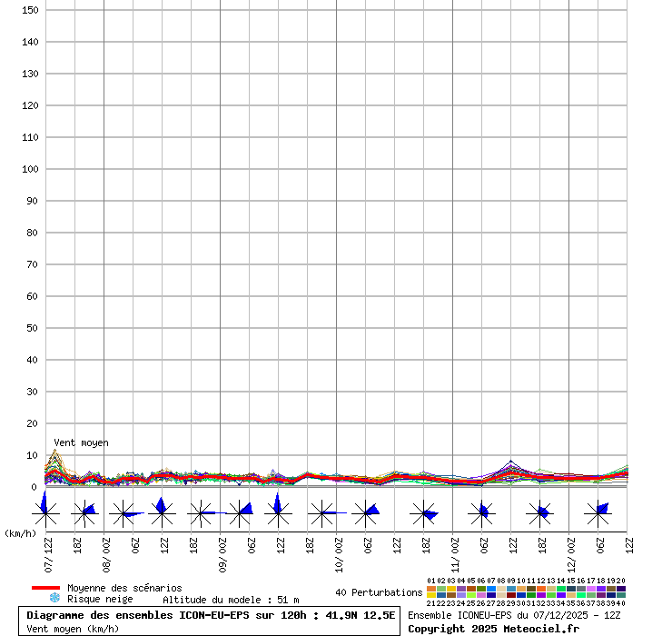Image resolution: width=672 pixels, height=636 pixels.
Task: Select the perturbation 40 teal swatch
Action: pos(621,596)
